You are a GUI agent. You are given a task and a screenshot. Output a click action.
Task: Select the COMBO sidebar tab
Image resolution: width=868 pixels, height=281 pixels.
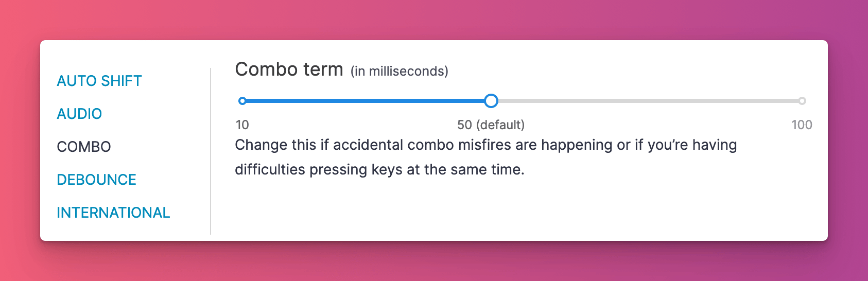point(84,147)
